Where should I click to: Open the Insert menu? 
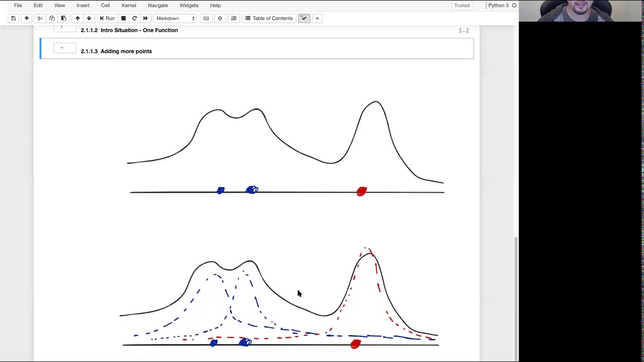pos(83,6)
